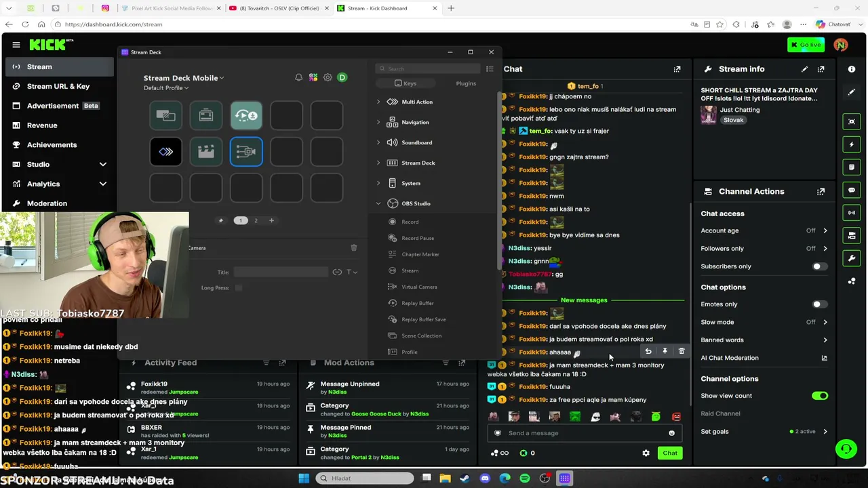The image size is (868, 488).
Task: Pin the Stream Deck page with pin icon
Action: pyautogui.click(x=220, y=220)
